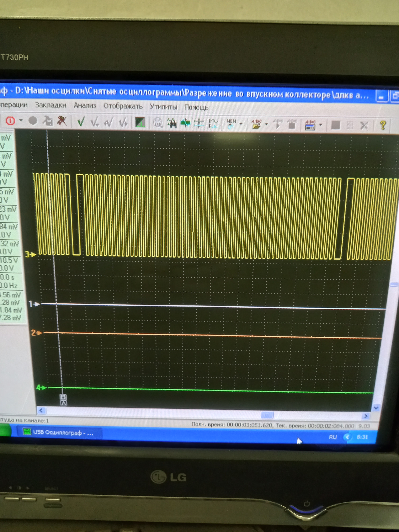Click the Закладки menu item
The image size is (399, 532).
50,105
